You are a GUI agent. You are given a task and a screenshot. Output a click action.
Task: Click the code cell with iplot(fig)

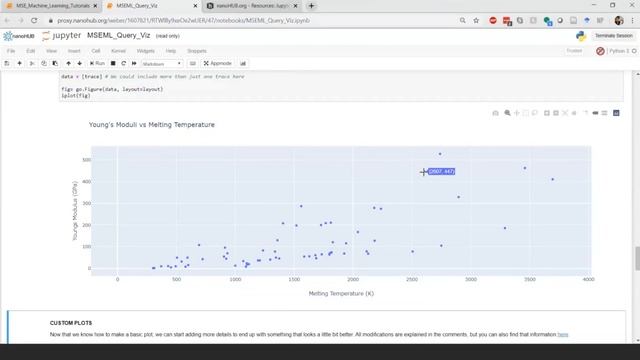pos(341,86)
